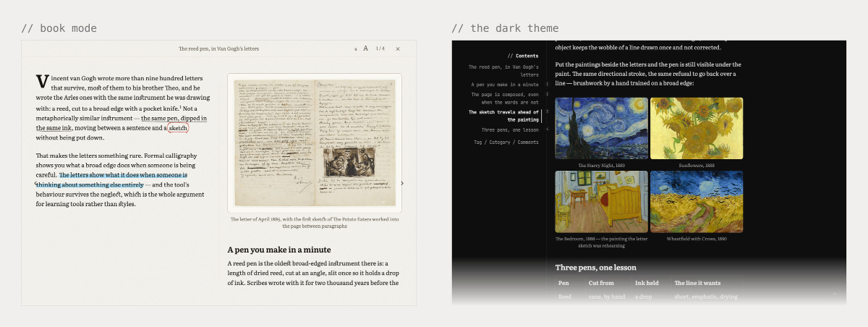Click the letter image caption text
Viewport: 868px width, 327px height.
[x=315, y=222]
